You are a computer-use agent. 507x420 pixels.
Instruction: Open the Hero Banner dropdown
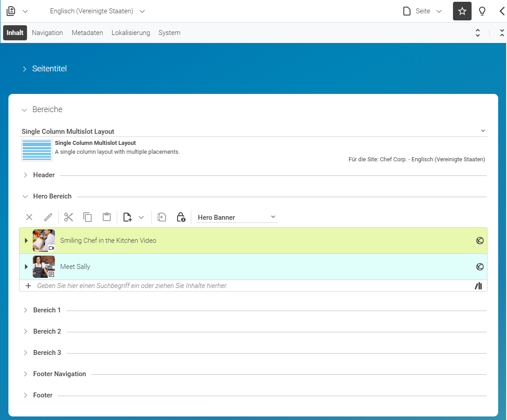click(x=236, y=217)
